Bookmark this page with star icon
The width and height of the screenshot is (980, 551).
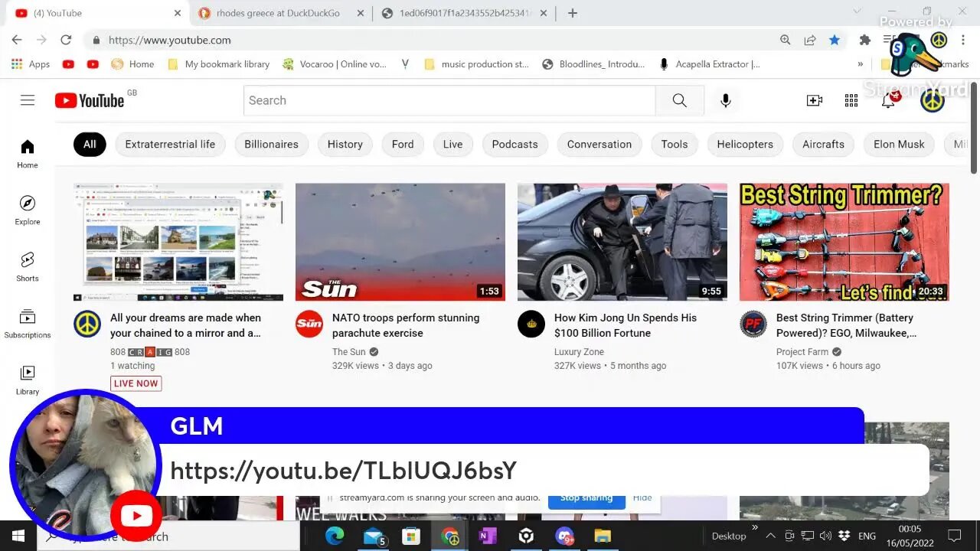click(835, 40)
